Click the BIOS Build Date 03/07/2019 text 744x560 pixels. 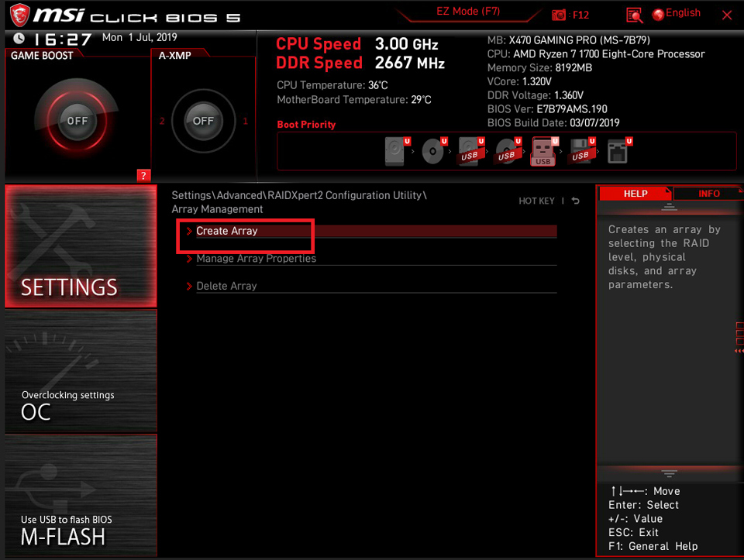553,123
